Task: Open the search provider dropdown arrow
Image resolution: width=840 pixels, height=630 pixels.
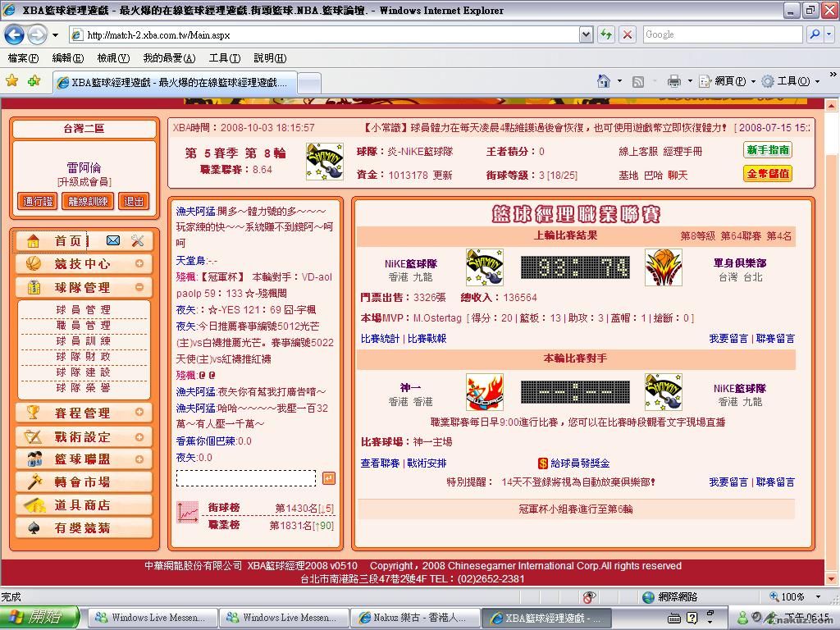Action: point(829,34)
